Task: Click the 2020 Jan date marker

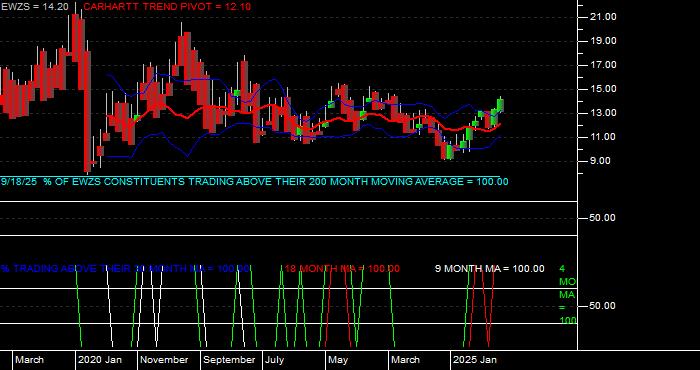Action: (x=100, y=360)
